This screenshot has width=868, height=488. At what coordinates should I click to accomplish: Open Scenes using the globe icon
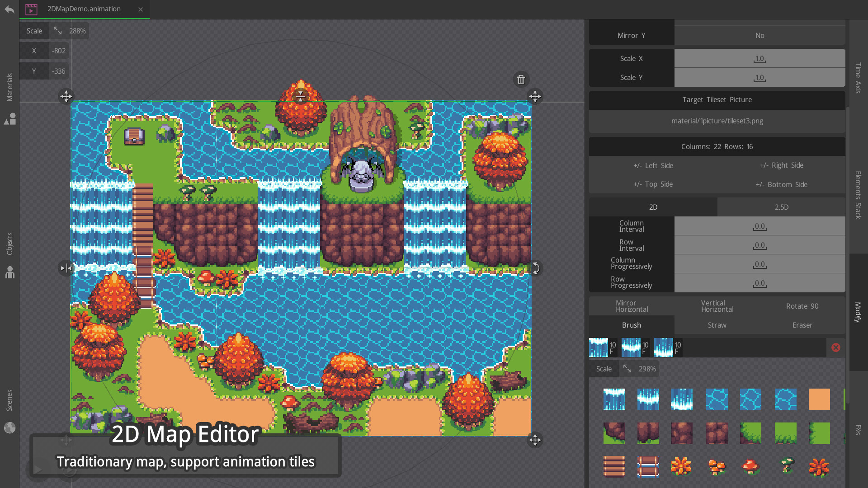(10, 427)
